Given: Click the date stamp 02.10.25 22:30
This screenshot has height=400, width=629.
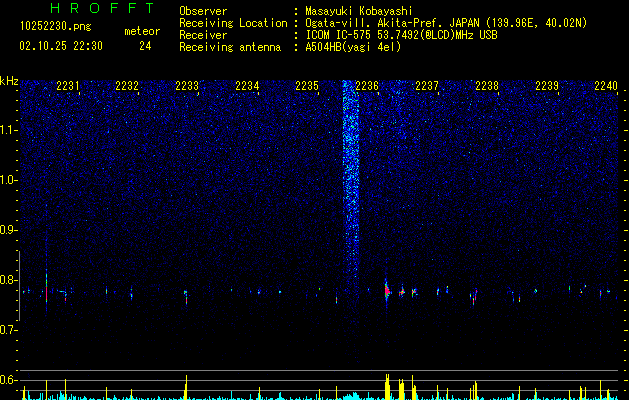Looking at the screenshot, I should (61, 46).
